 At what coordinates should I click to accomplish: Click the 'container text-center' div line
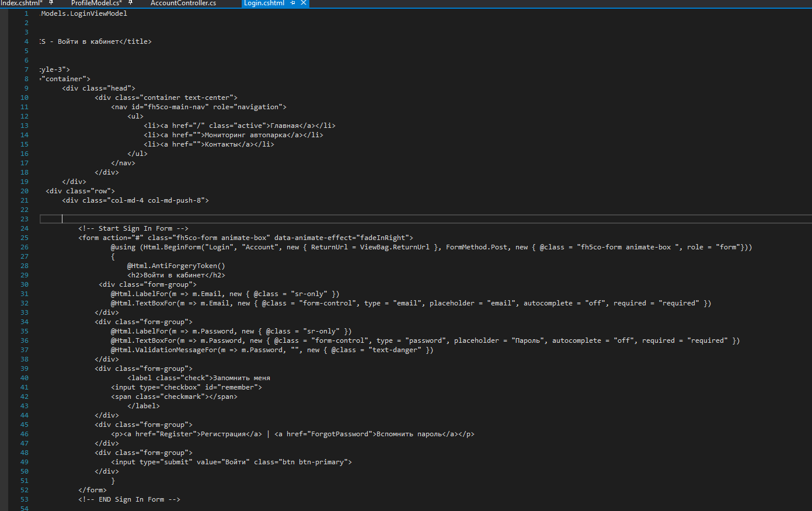166,98
